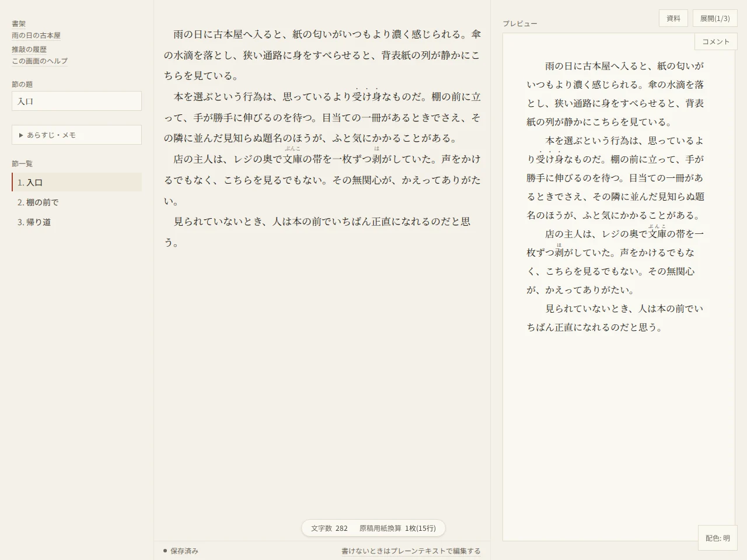Image resolution: width=747 pixels, height=560 pixels.
Task: Open the 推敲の履歴 revision history link
Action: 29,50
